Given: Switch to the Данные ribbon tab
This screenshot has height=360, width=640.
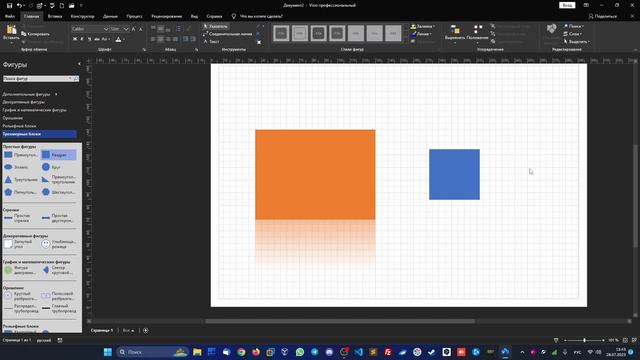Looking at the screenshot, I should [x=110, y=16].
